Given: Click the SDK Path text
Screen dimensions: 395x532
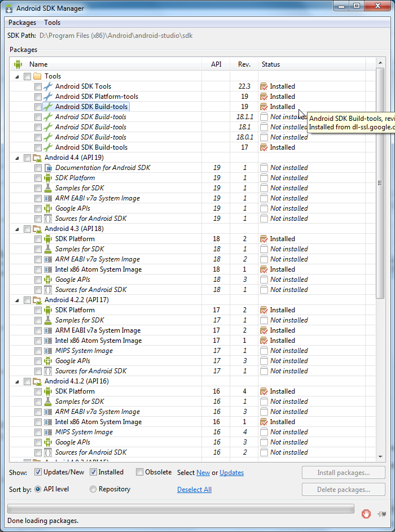Looking at the screenshot, I should click(116, 35).
